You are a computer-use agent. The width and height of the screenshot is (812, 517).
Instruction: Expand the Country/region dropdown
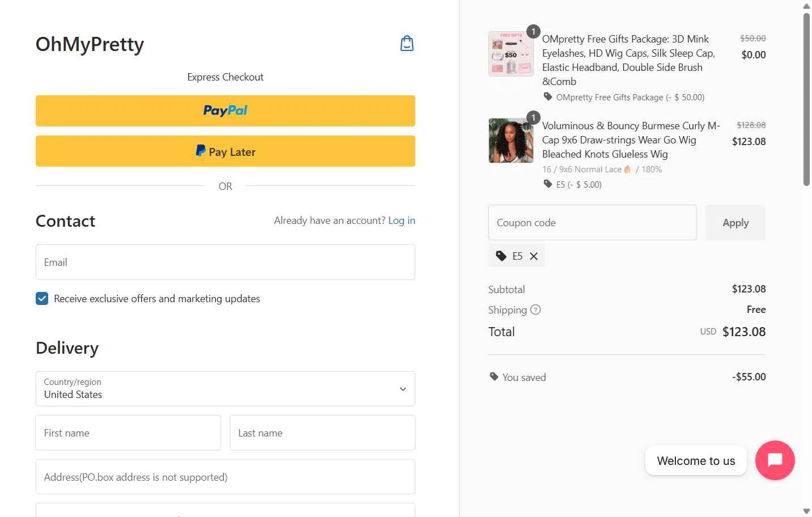click(226, 389)
